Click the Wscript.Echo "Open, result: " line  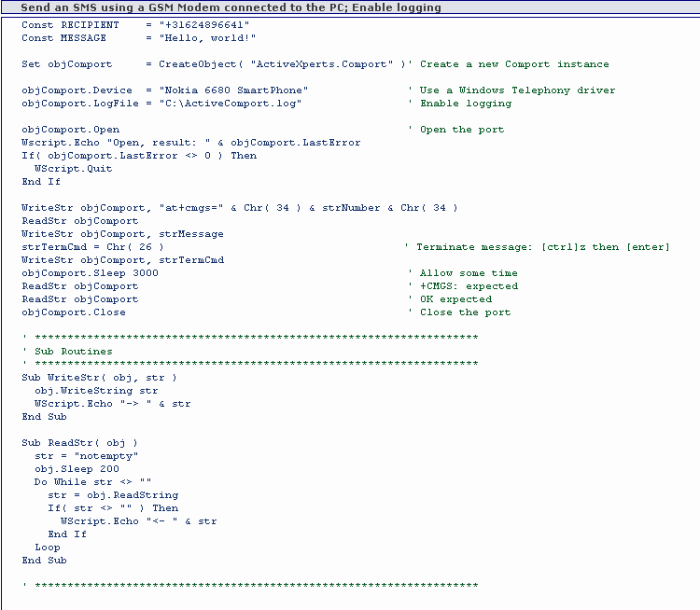coord(190,143)
